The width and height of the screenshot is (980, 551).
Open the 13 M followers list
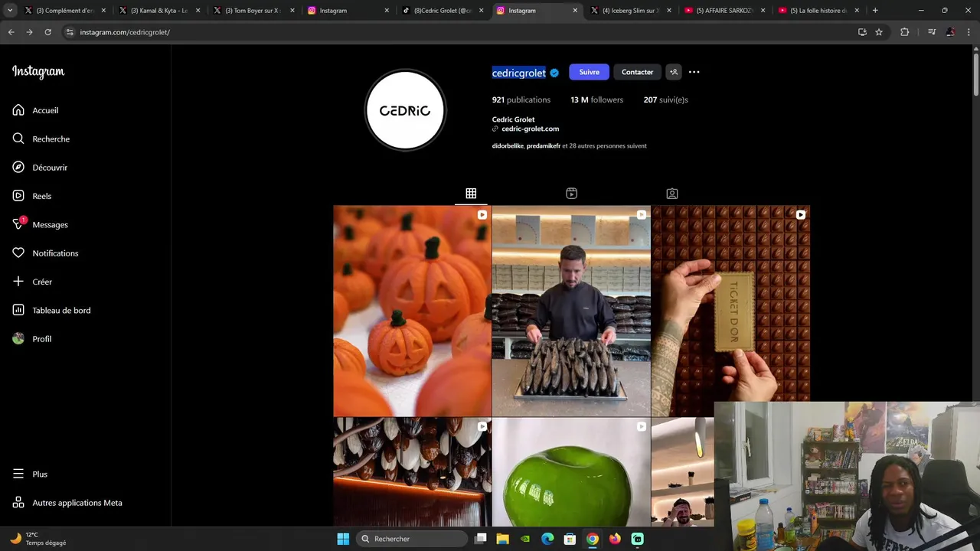click(596, 99)
